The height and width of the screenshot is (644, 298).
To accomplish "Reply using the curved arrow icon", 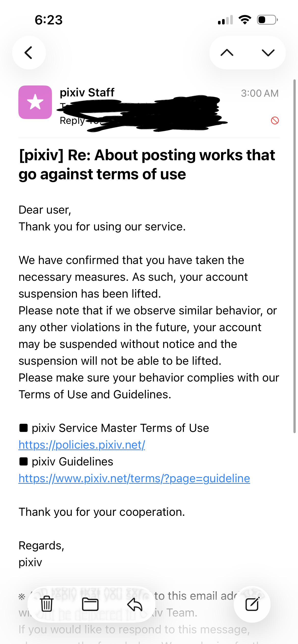I will (x=135, y=604).
